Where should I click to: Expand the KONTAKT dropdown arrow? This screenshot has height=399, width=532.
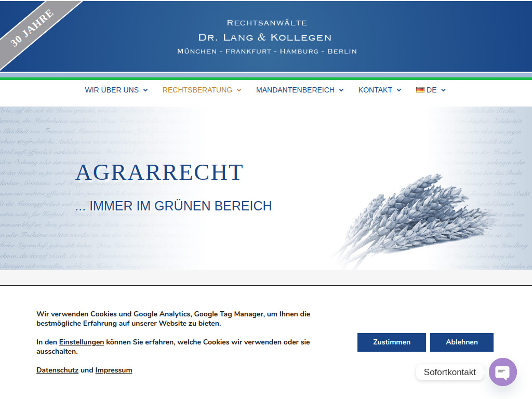point(399,90)
